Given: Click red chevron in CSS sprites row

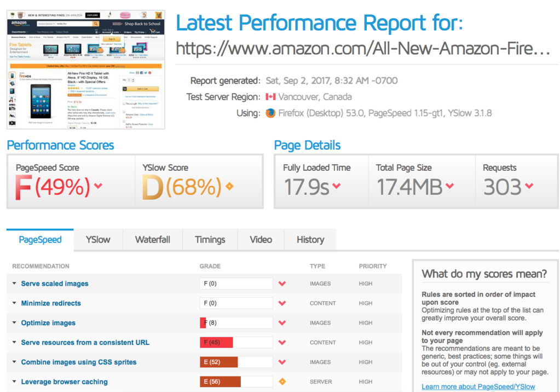Looking at the screenshot, I should click(282, 362).
